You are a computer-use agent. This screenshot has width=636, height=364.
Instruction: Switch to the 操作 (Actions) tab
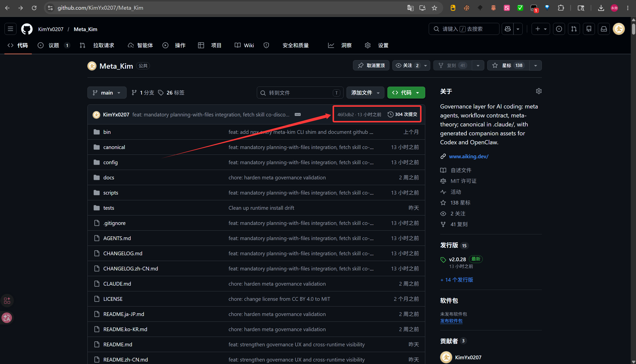tap(174, 45)
